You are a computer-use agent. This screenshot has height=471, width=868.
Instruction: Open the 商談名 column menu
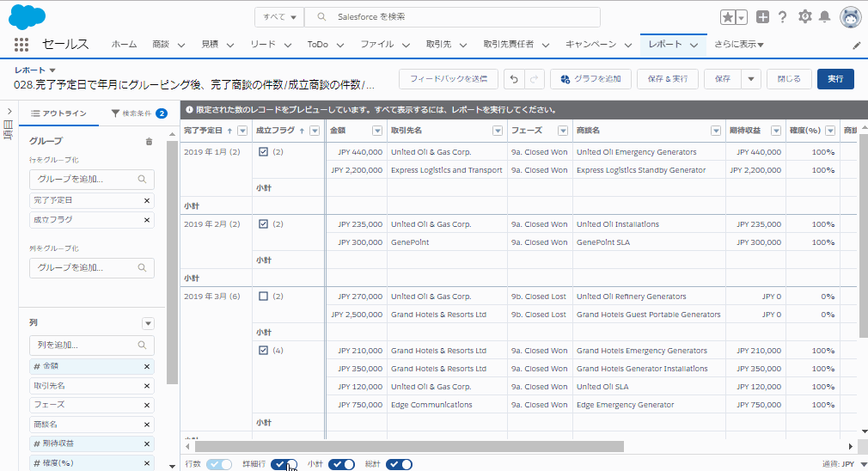716,131
